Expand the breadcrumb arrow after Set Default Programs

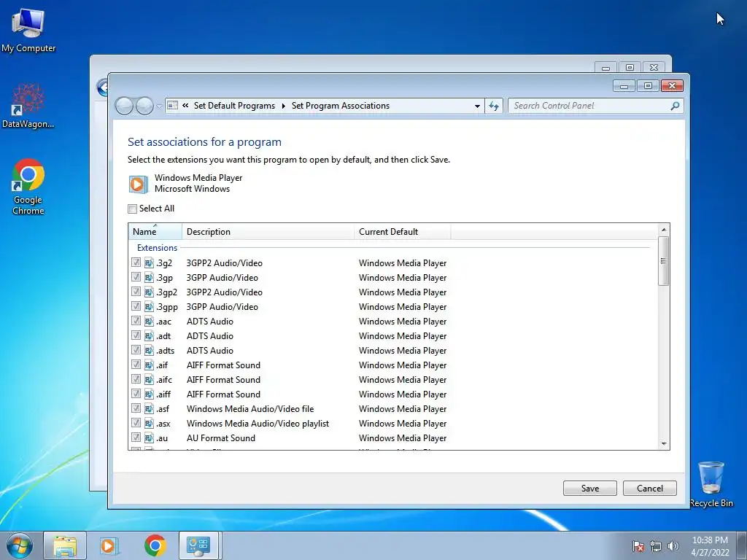[x=284, y=106]
